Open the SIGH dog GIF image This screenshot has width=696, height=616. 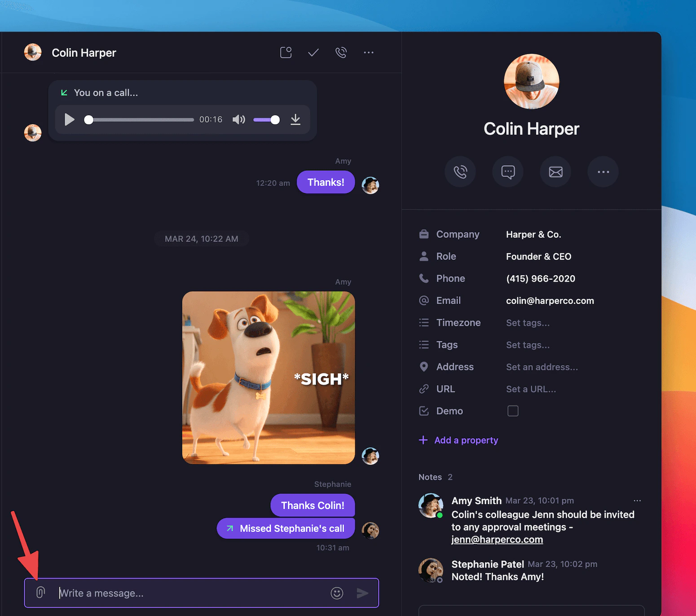pos(269,378)
